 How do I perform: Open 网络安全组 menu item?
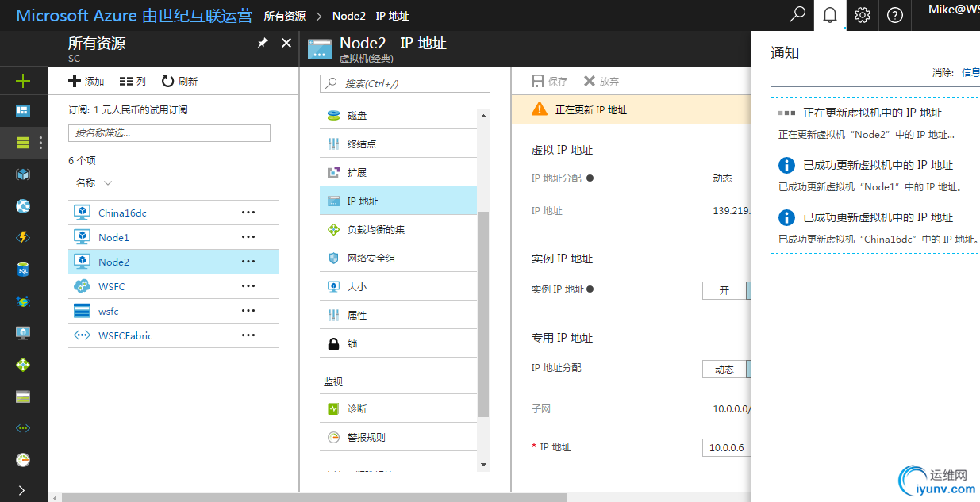click(398, 258)
